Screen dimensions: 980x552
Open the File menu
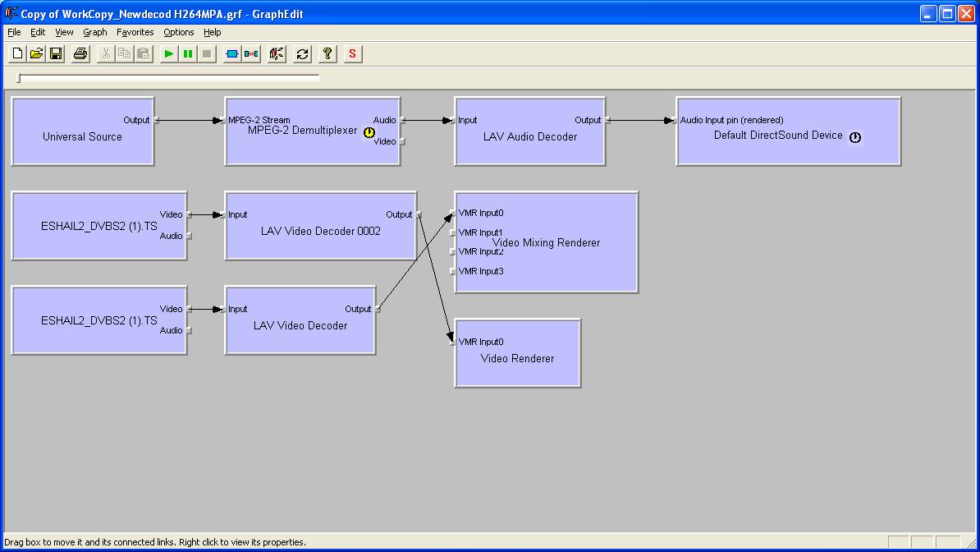pos(14,32)
